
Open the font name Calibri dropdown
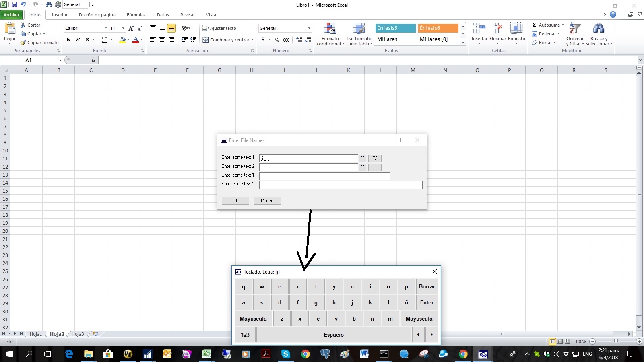(x=106, y=28)
